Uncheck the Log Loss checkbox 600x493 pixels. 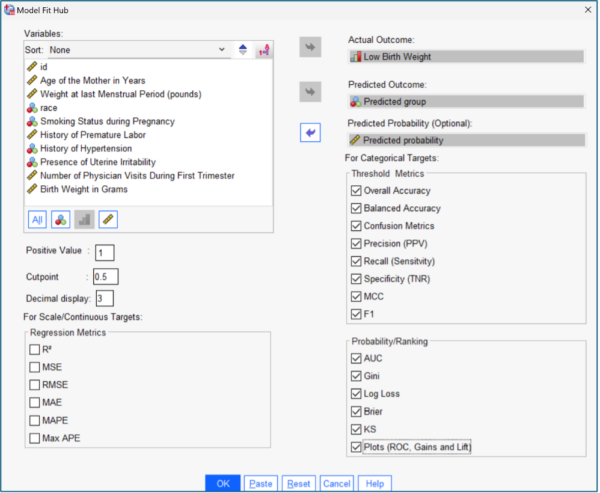pos(356,393)
